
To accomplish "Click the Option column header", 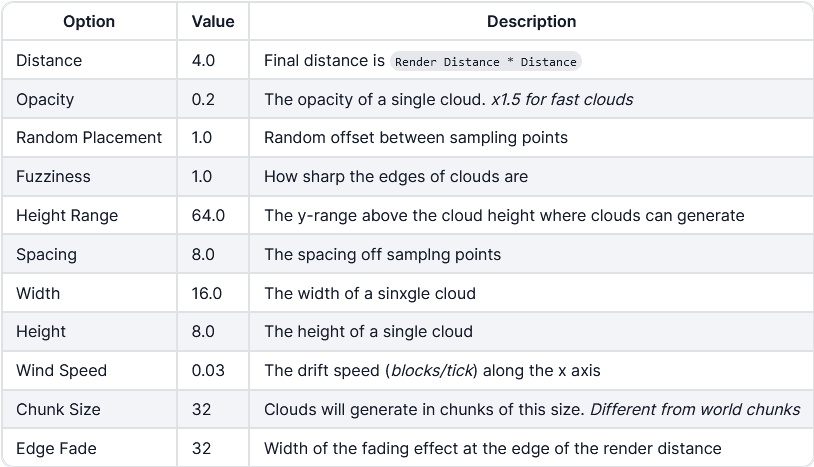I will coord(89,21).
